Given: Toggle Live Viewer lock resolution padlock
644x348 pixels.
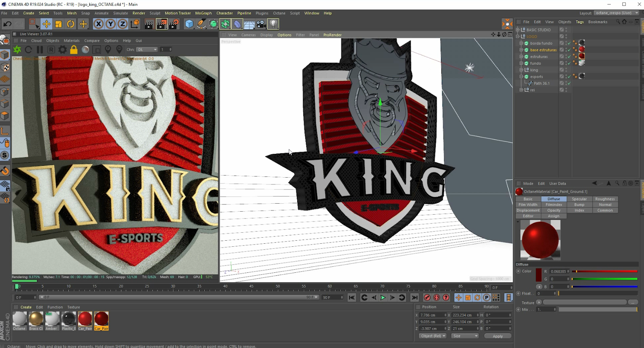Looking at the screenshot, I should [74, 50].
